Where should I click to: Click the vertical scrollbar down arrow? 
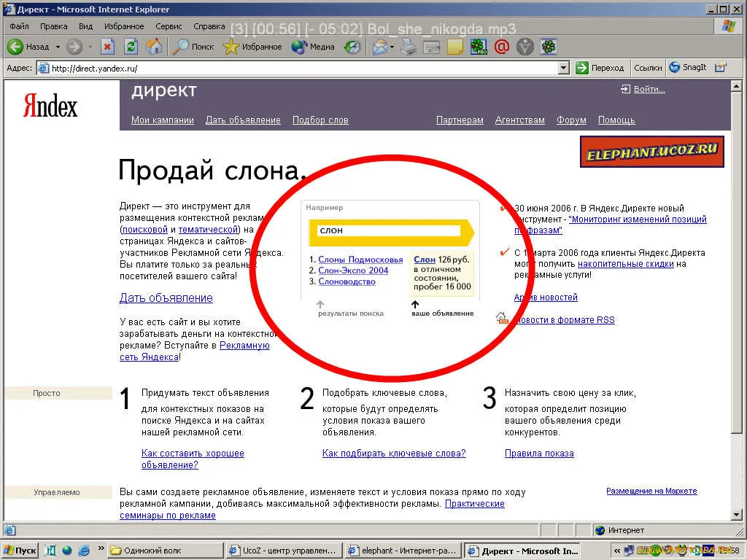pyautogui.click(x=737, y=514)
